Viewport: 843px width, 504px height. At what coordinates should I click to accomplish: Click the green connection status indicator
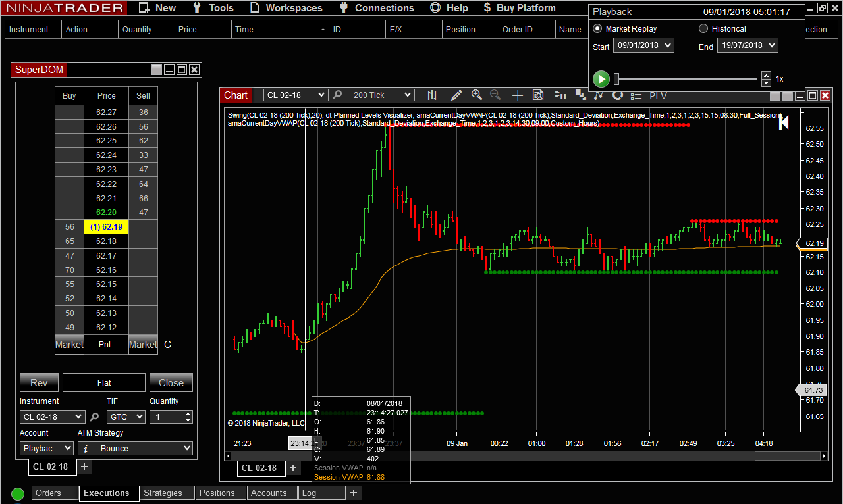tap(18, 493)
